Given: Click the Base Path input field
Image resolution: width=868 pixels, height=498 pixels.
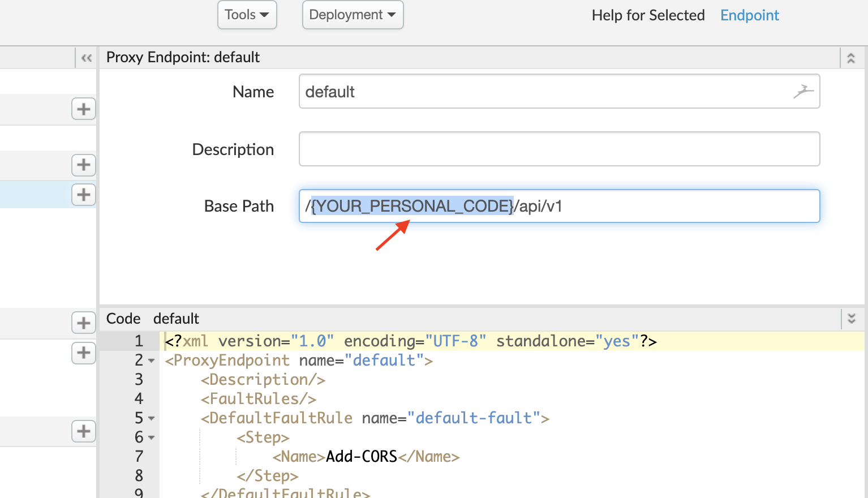Looking at the screenshot, I should (x=559, y=206).
